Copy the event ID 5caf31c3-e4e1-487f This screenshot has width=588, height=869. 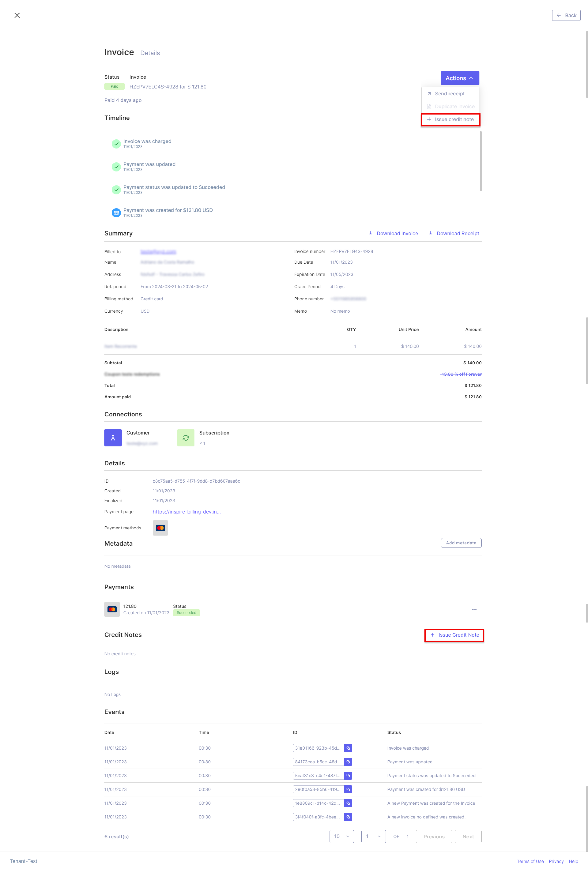tap(348, 775)
